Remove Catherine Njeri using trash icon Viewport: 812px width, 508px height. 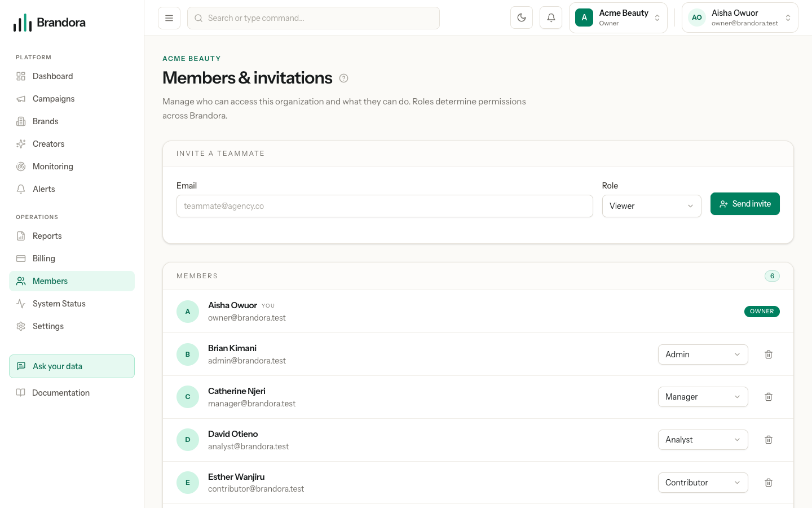(x=769, y=397)
